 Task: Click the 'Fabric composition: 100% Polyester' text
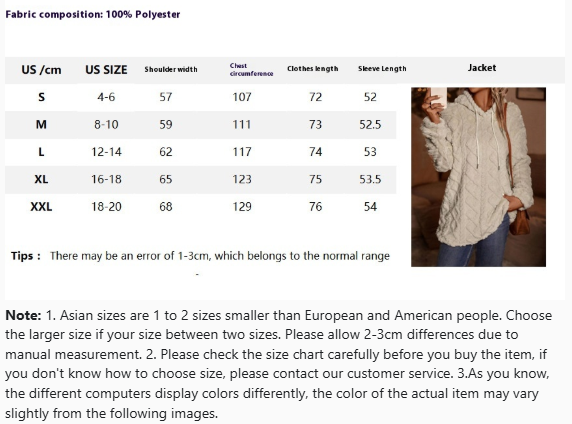pyautogui.click(x=93, y=15)
